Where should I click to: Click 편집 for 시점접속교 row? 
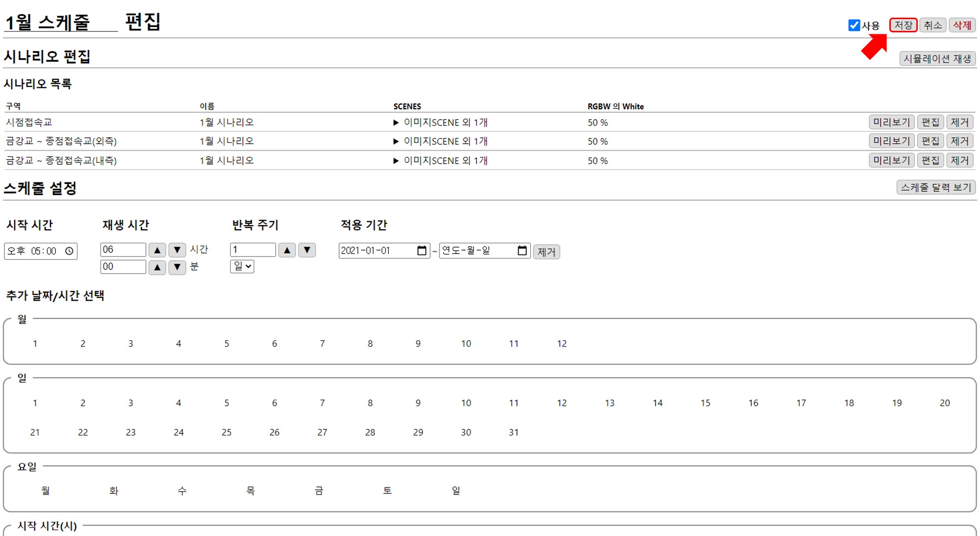931,122
